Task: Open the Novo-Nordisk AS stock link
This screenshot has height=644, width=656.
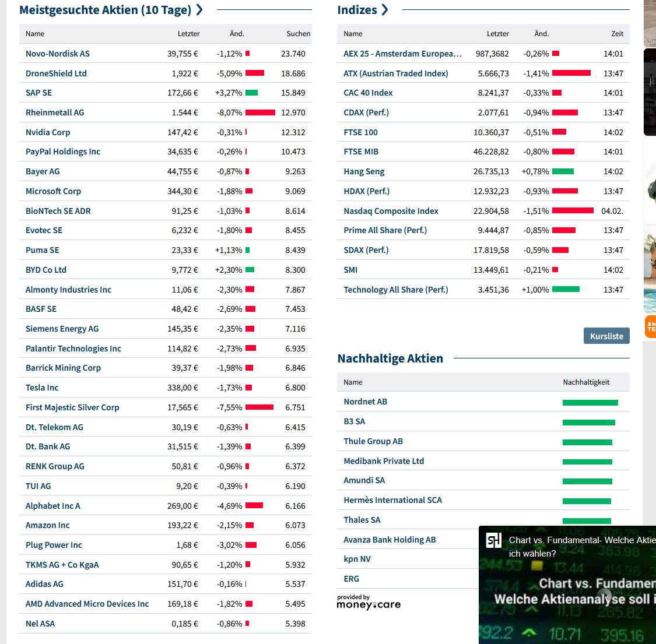Action: (58, 54)
